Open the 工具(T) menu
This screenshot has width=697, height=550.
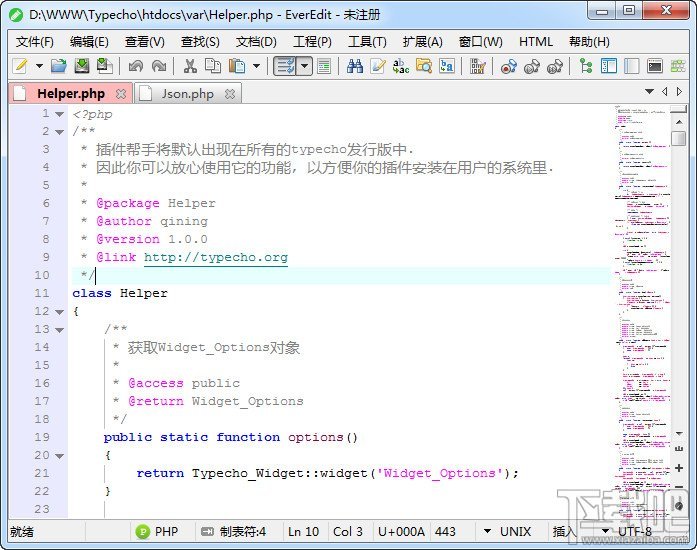(x=367, y=42)
